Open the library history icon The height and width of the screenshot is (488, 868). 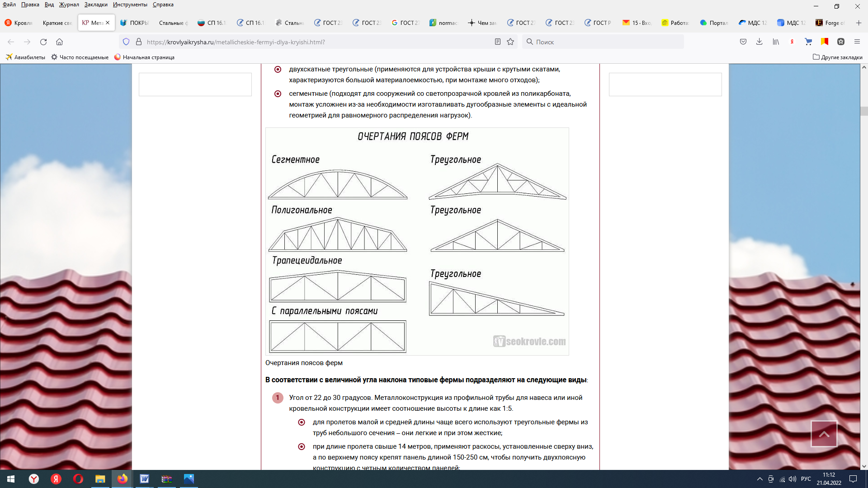coord(776,42)
